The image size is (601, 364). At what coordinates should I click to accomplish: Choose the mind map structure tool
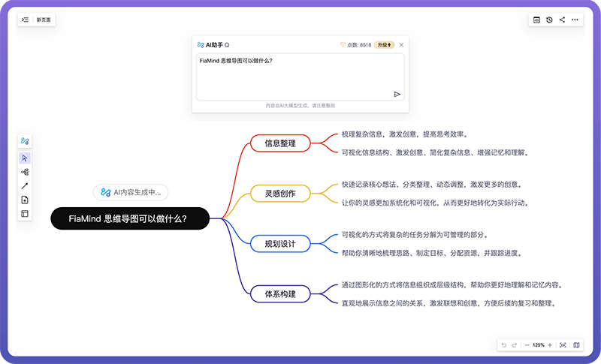pyautogui.click(x=25, y=172)
